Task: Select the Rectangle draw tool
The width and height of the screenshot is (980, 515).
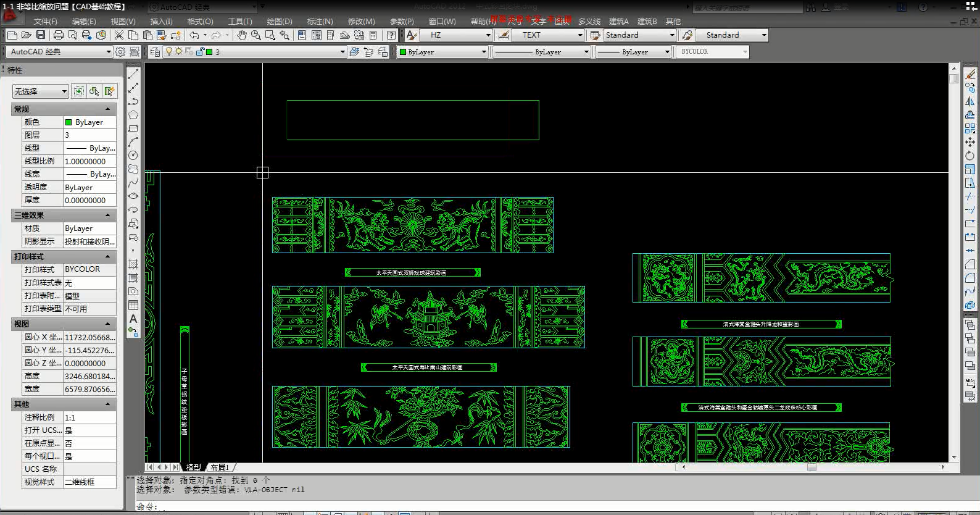Action: point(133,128)
